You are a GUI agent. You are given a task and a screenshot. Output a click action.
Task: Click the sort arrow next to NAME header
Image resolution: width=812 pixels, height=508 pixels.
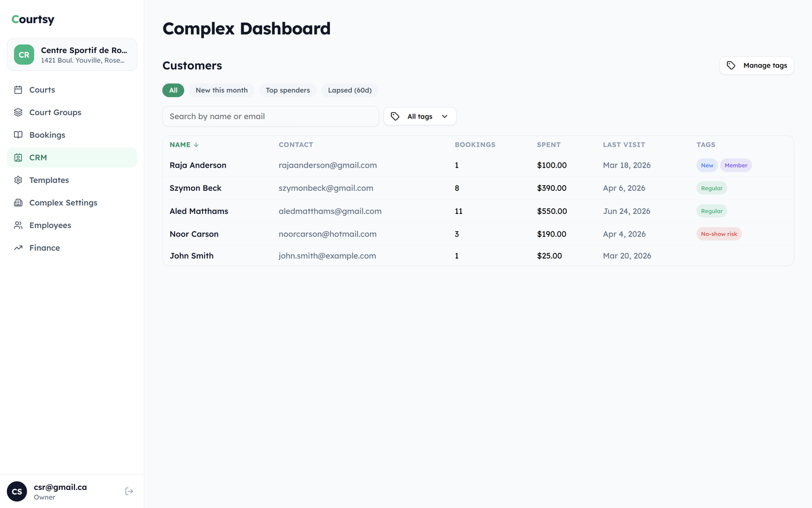(x=196, y=145)
